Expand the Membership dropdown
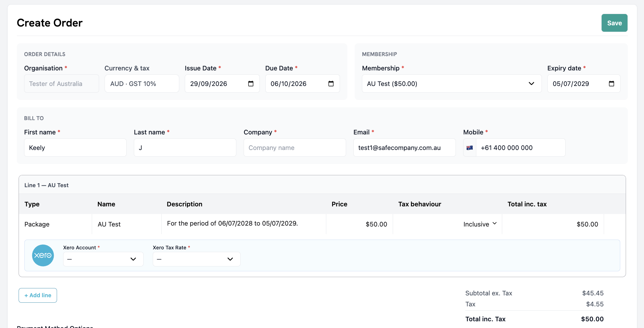Viewport: 644px width, 328px height. 452,84
